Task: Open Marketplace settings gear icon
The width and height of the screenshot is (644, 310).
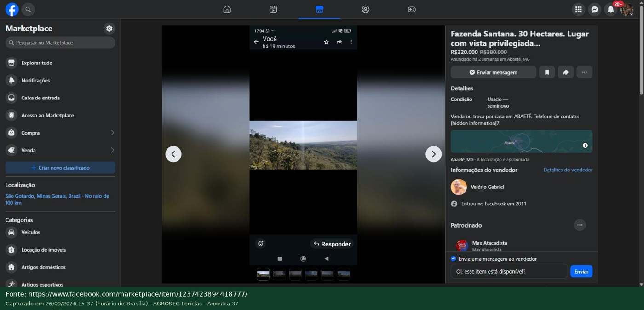Action: tap(109, 29)
